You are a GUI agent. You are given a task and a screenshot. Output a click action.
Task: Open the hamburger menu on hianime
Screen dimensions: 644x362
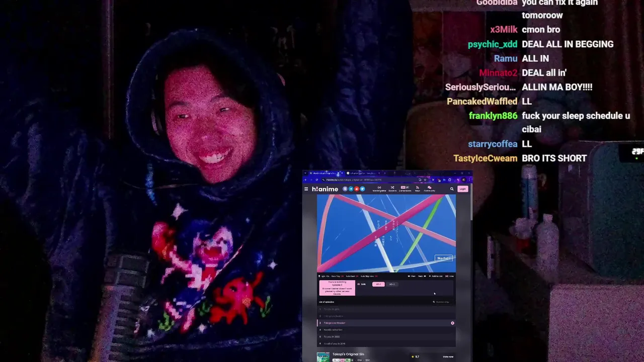point(306,189)
